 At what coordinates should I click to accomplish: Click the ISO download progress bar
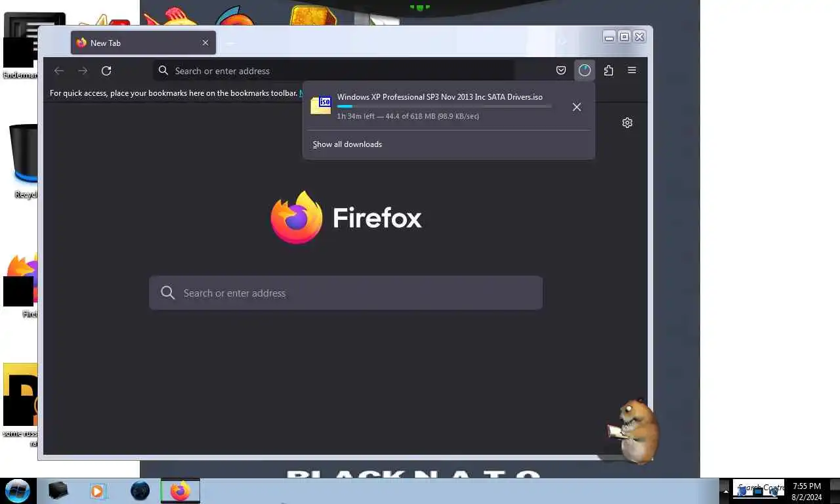tap(444, 106)
